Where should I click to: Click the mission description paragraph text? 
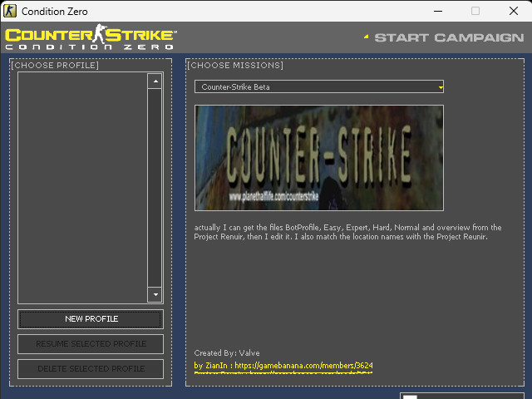pyautogui.click(x=347, y=232)
